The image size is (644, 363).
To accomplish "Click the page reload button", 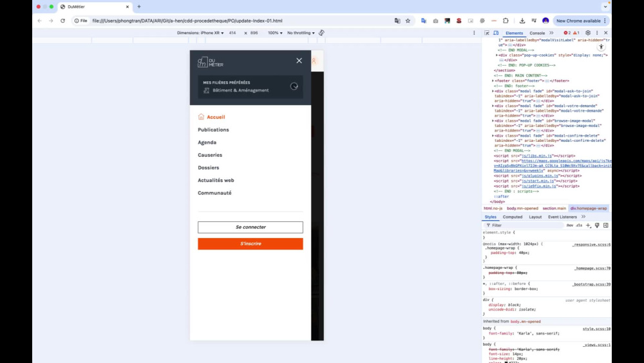I will click(x=62, y=21).
